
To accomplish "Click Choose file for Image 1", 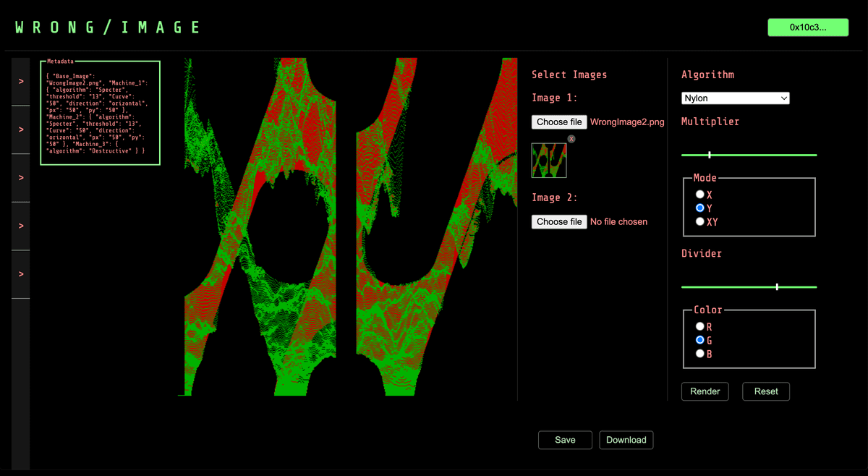I will coord(559,122).
